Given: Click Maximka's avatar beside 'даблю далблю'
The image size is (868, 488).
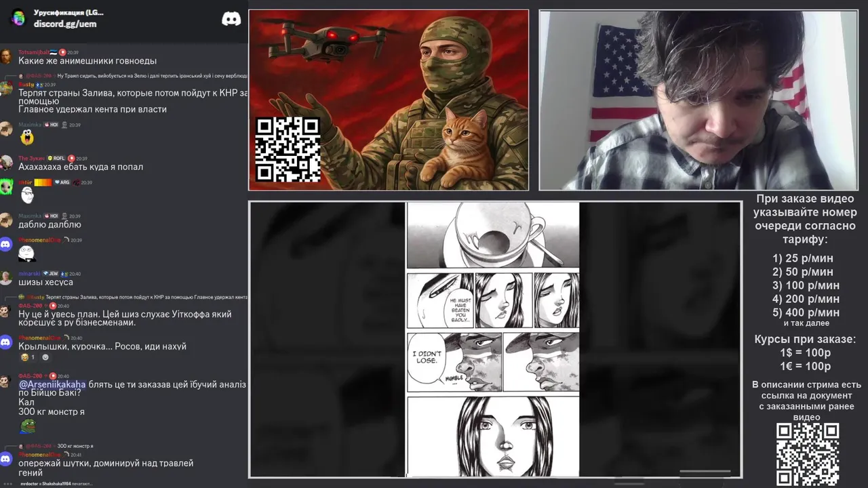Looking at the screenshot, I should (6, 220).
